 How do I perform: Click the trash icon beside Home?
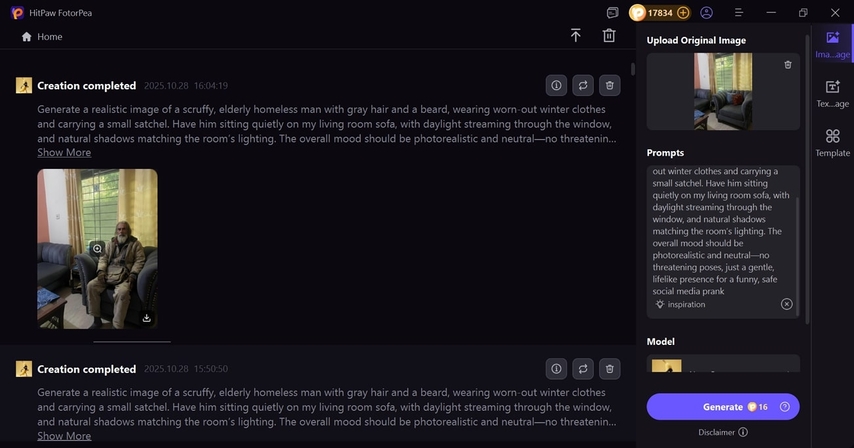(609, 36)
